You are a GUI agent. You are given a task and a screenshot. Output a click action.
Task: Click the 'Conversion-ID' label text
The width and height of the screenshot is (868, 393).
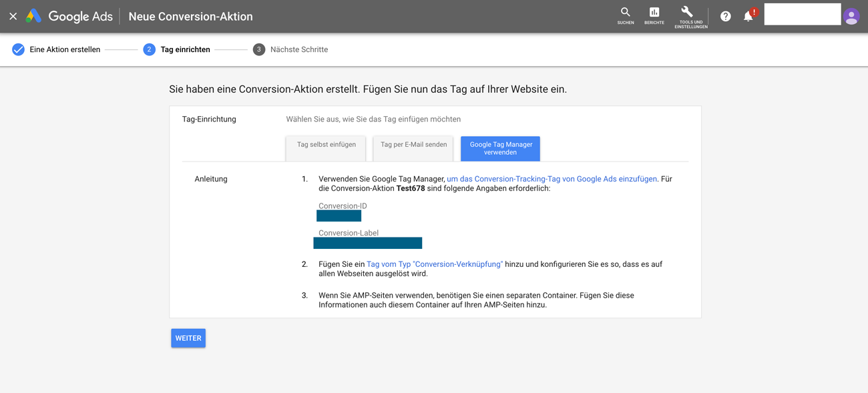(343, 206)
